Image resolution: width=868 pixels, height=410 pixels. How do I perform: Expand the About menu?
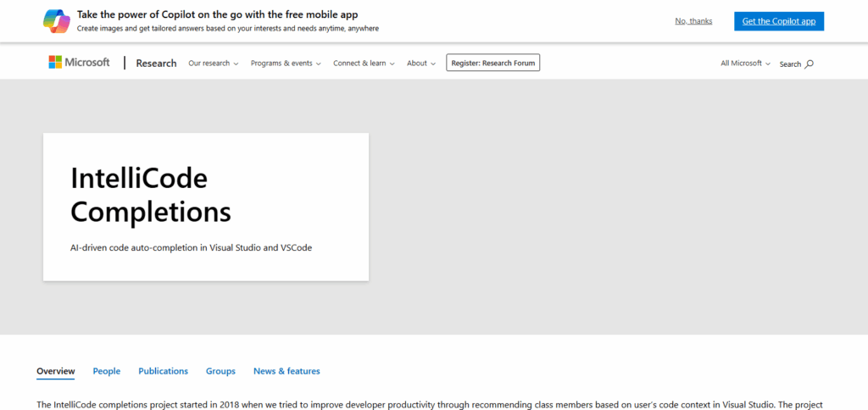pos(421,63)
